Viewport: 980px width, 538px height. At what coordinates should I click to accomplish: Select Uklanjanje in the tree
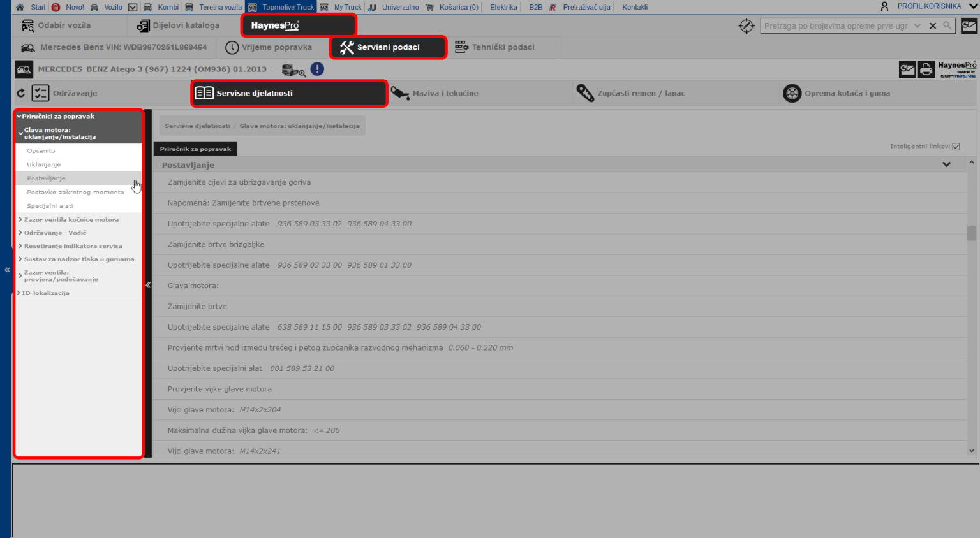pos(78,164)
